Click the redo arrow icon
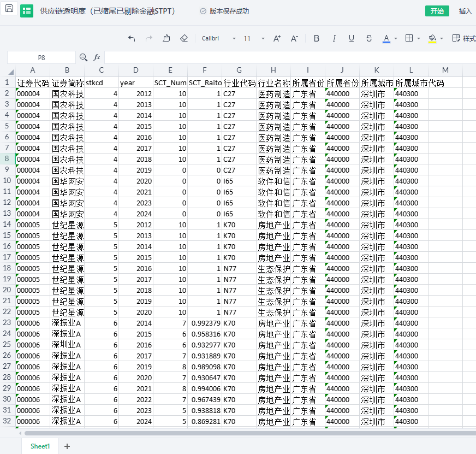Screen dimensions: 476x454 [x=148, y=38]
